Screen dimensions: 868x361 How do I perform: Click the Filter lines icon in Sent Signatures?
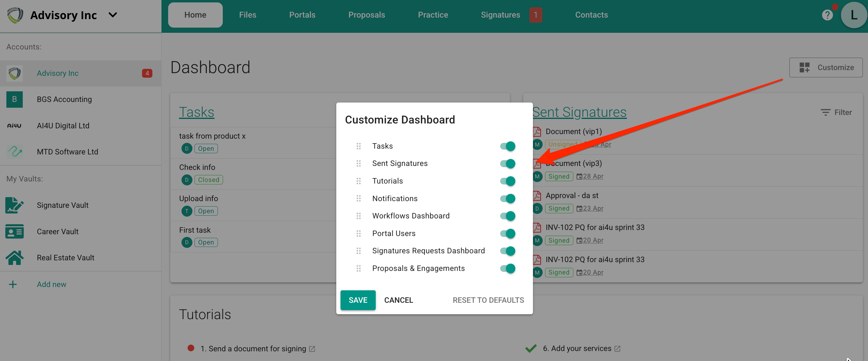click(825, 113)
